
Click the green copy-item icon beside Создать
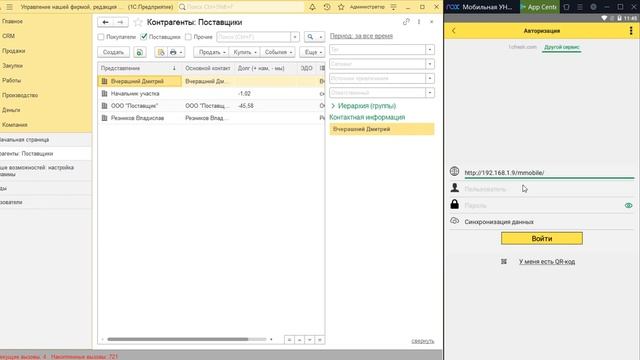pyautogui.click(x=140, y=52)
